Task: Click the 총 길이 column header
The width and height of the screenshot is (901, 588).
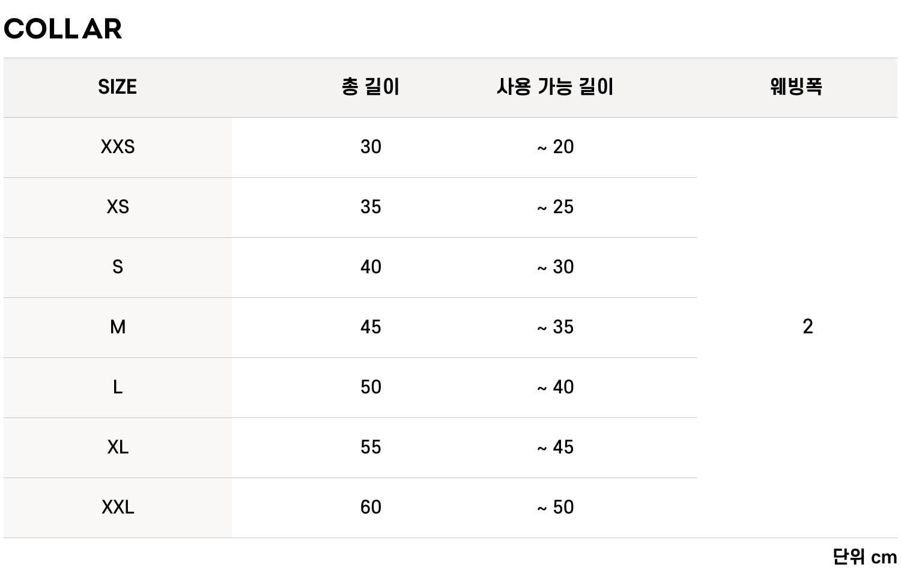Action: point(370,87)
